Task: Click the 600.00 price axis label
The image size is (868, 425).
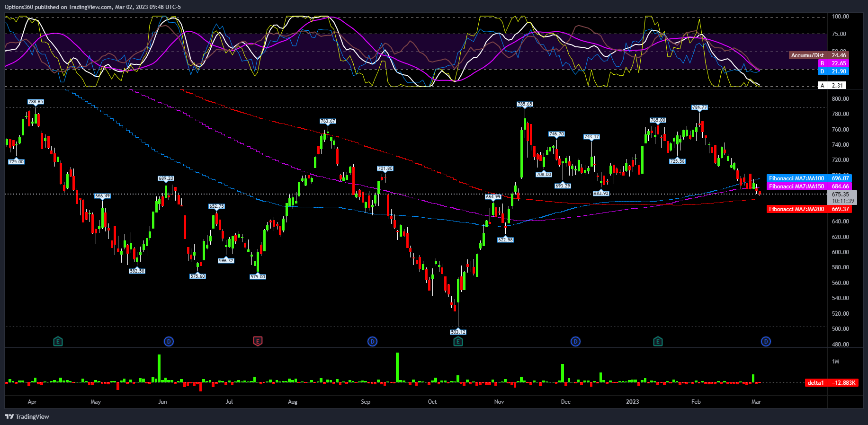Action: (x=841, y=252)
